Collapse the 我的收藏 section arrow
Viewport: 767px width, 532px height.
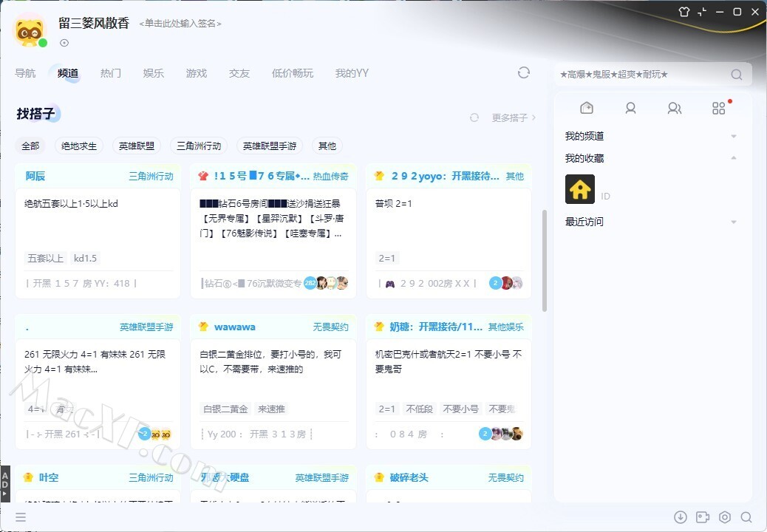tap(734, 158)
